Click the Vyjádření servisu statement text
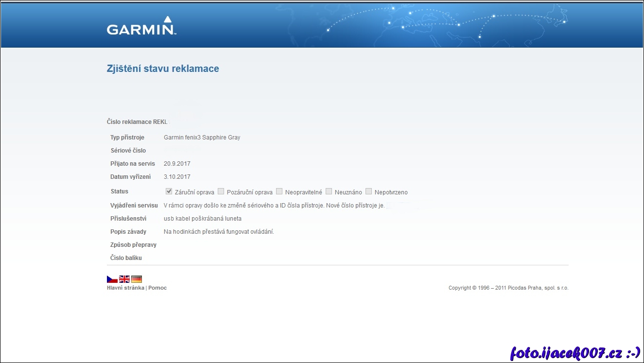644x363 pixels. (274, 206)
